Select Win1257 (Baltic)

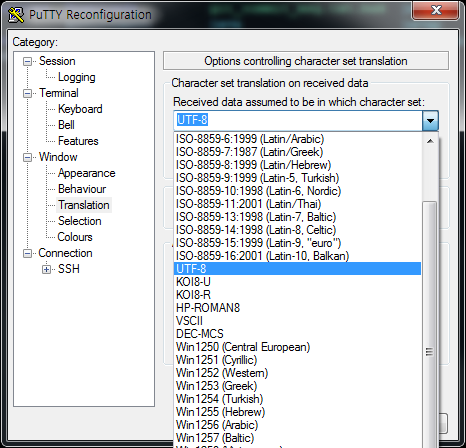tap(297, 438)
